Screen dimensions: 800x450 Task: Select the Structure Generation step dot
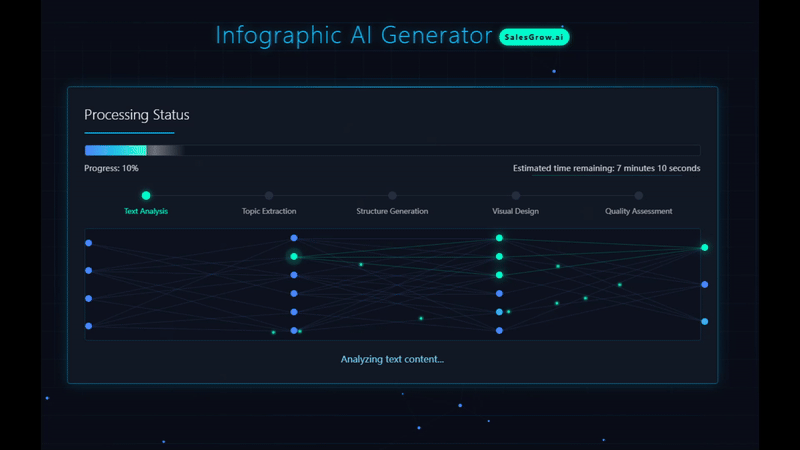[x=392, y=195]
